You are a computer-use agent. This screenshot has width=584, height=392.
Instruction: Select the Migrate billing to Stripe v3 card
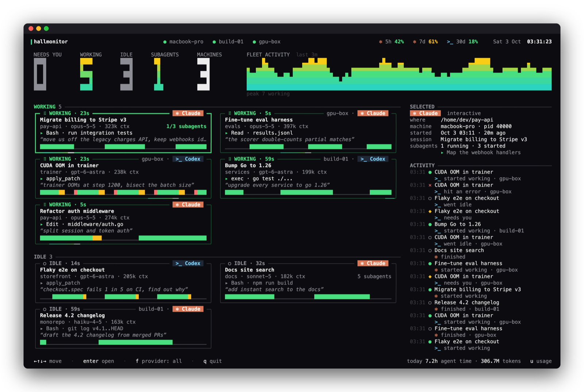[123, 133]
